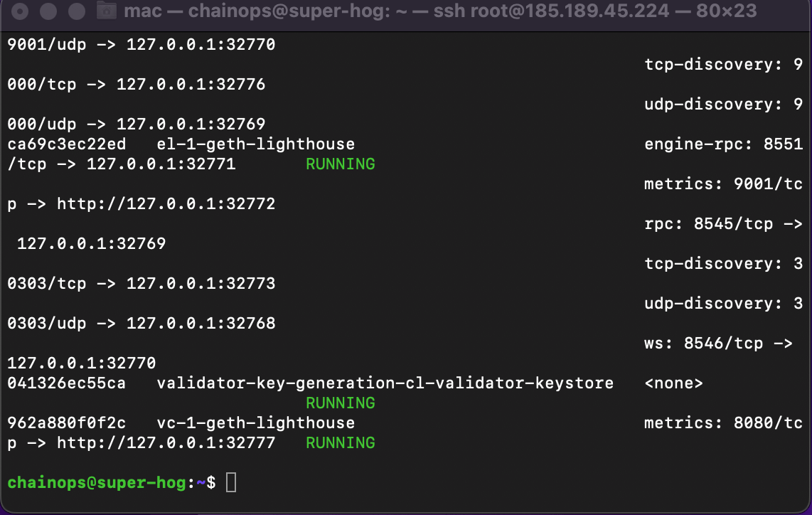
Task: Click the yellow minimize window button
Action: 48,11
